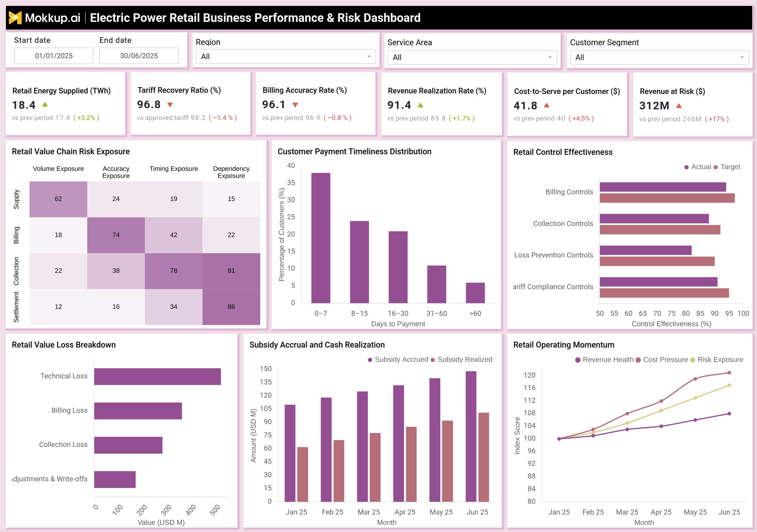
Task: Click the Jun 25 Cost Pressure data point
Action: click(x=729, y=373)
